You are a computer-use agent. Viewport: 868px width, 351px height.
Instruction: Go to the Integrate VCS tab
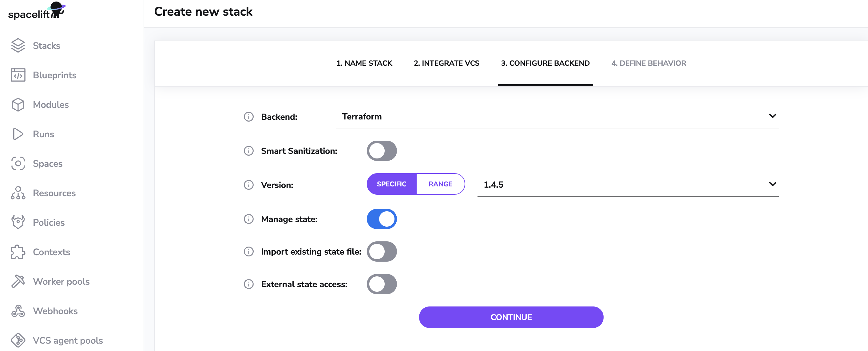tap(446, 63)
